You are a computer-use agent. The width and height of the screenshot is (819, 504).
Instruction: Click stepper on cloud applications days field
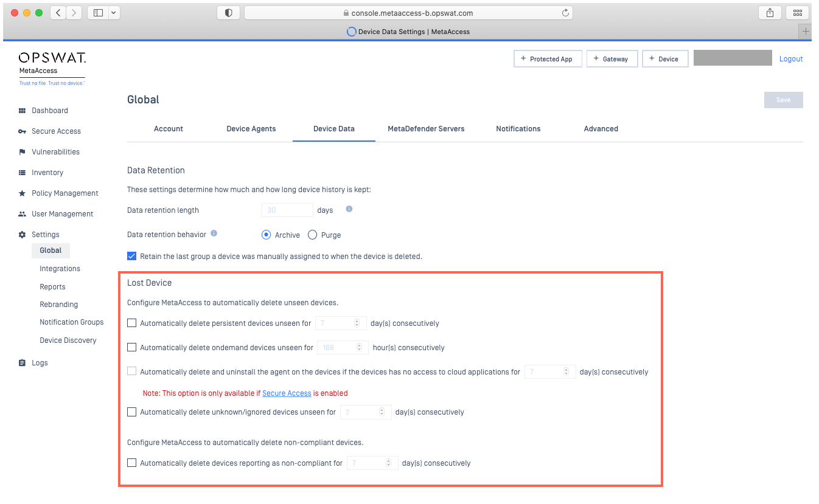coord(566,372)
